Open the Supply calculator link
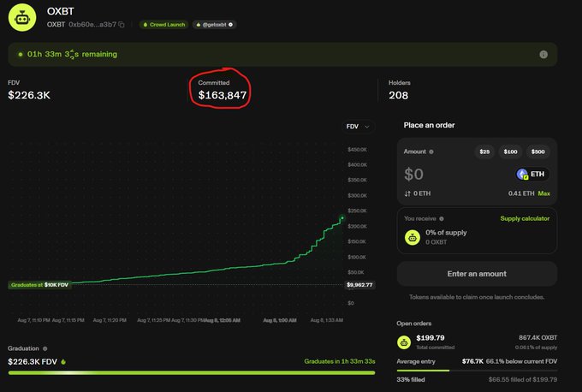The image size is (582, 392). tap(525, 218)
